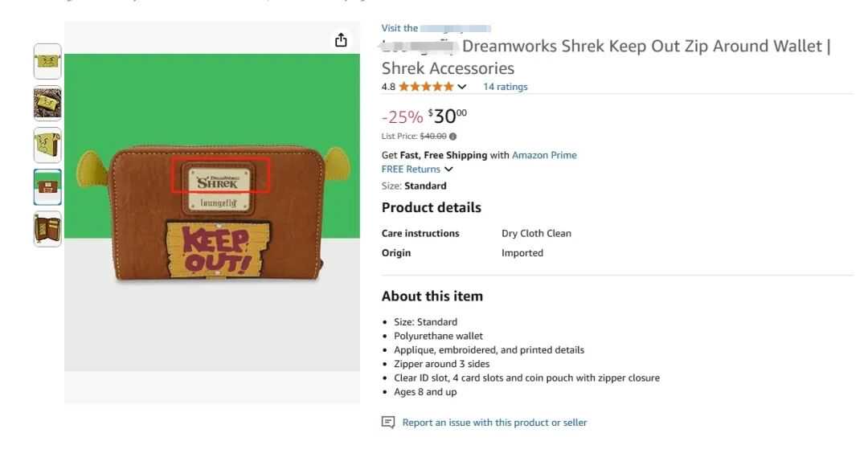Select the fourth thumbnail with the green background
The image size is (868, 474).
tap(47, 186)
